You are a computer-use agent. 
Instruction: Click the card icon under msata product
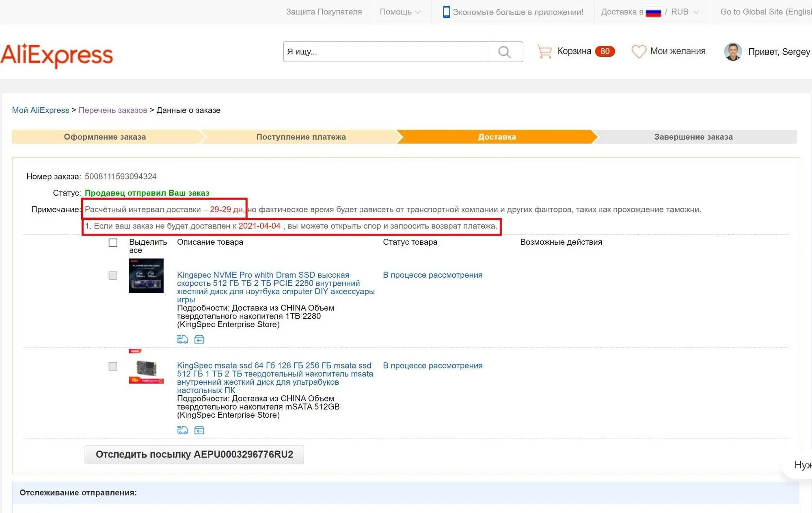tap(199, 430)
